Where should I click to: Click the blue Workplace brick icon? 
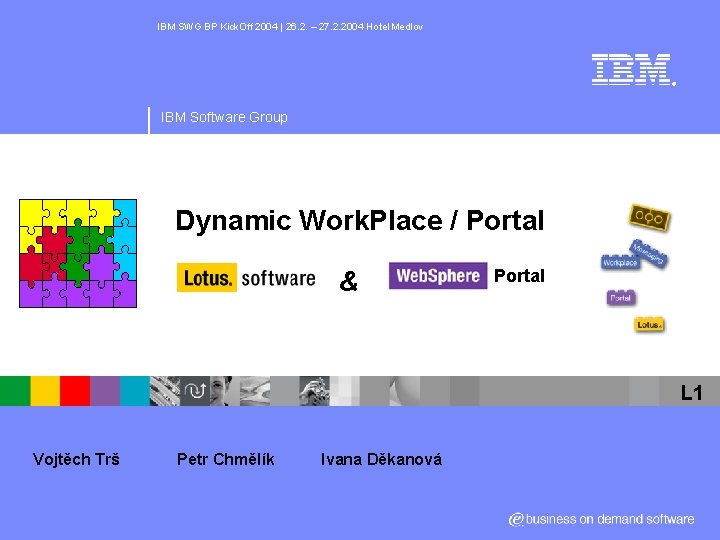pos(620,262)
